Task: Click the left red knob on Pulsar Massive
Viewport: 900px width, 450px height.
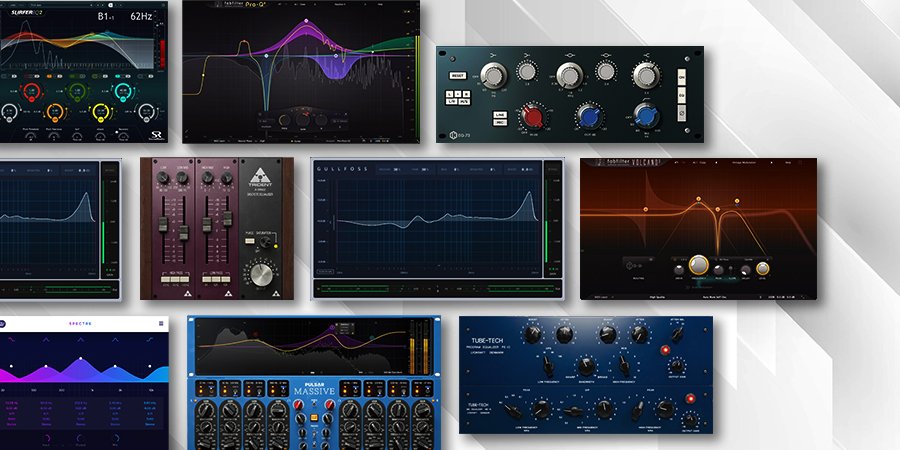Action: coord(298,405)
